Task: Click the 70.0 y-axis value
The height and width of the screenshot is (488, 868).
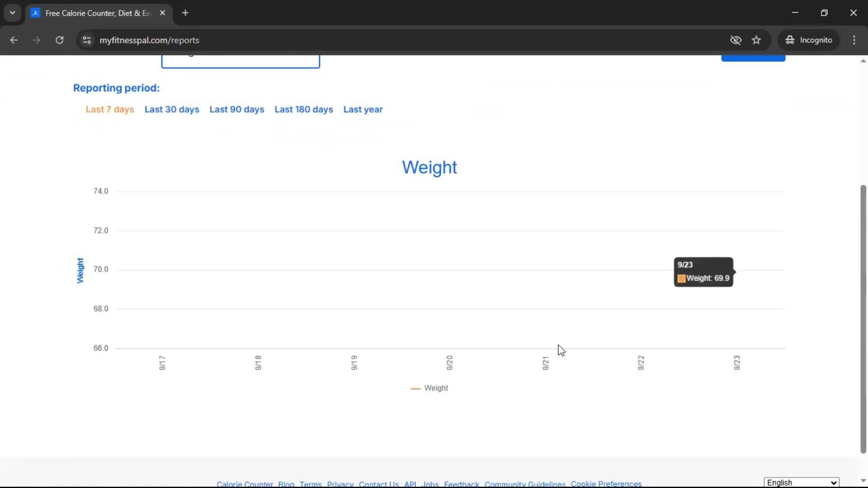Action: (x=101, y=269)
